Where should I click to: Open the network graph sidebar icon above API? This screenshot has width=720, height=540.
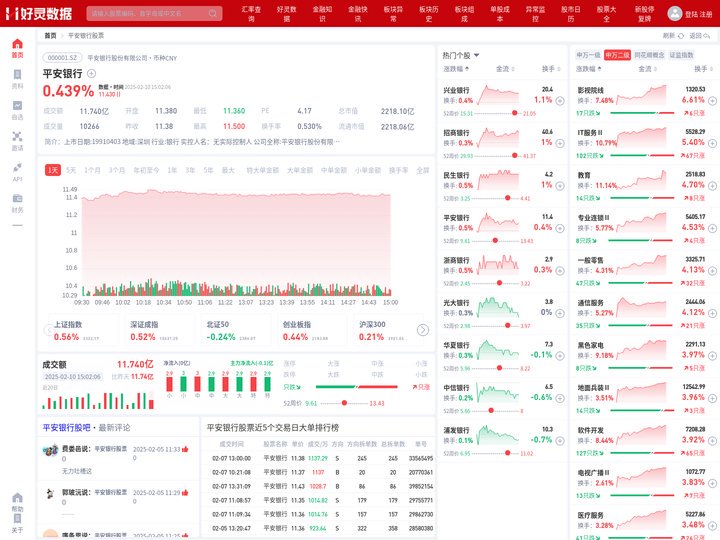point(17,136)
